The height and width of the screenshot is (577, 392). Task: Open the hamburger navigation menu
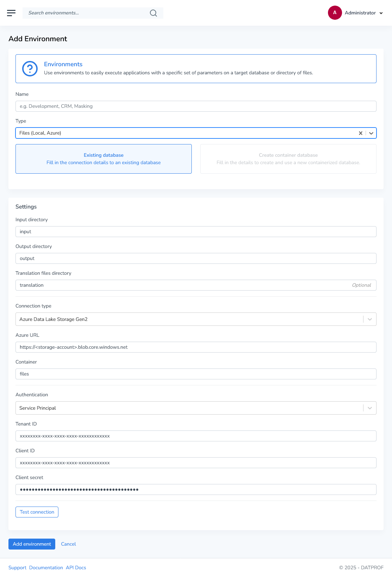pyautogui.click(x=11, y=13)
